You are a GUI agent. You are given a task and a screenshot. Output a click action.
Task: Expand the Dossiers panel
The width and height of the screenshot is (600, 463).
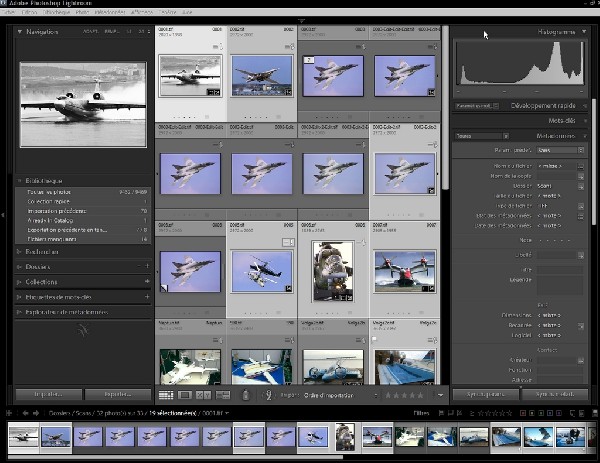point(19,266)
